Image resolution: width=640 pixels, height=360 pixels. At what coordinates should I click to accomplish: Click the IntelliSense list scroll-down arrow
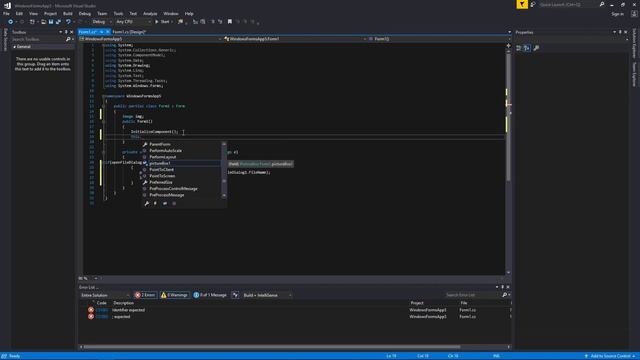pyautogui.click(x=224, y=196)
